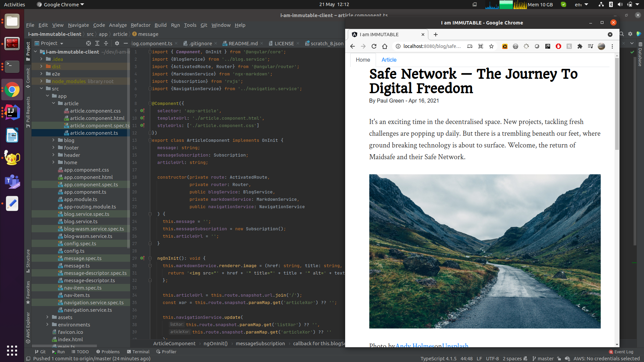This screenshot has height=362, width=644.
Task: Collapse the article folder
Action: pos(53,103)
